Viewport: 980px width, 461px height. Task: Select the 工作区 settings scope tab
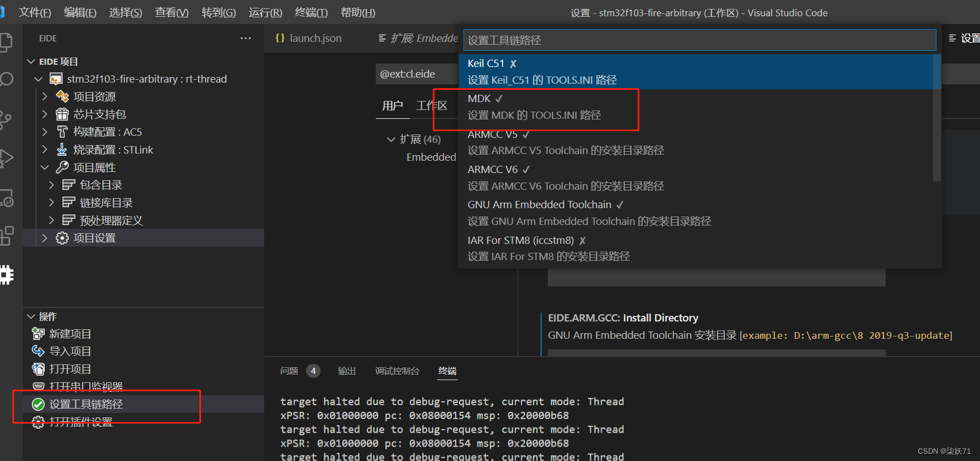pos(432,105)
